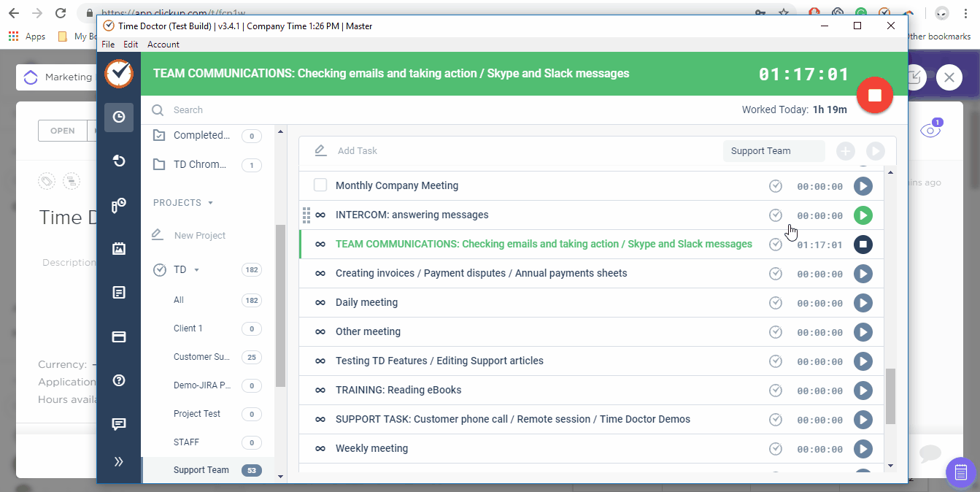Viewport: 980px width, 492px height.
Task: Click the project sidebar scrollbar thumb
Action: (x=280, y=306)
